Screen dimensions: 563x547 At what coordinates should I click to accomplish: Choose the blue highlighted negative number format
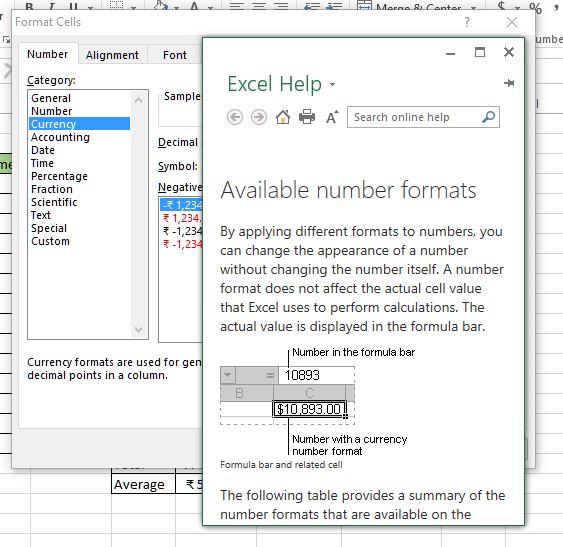pyautogui.click(x=181, y=205)
